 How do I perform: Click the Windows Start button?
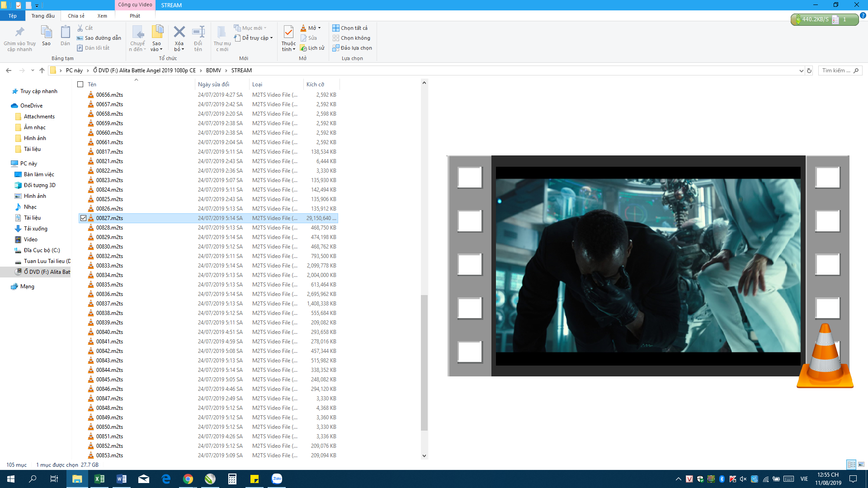point(11,479)
